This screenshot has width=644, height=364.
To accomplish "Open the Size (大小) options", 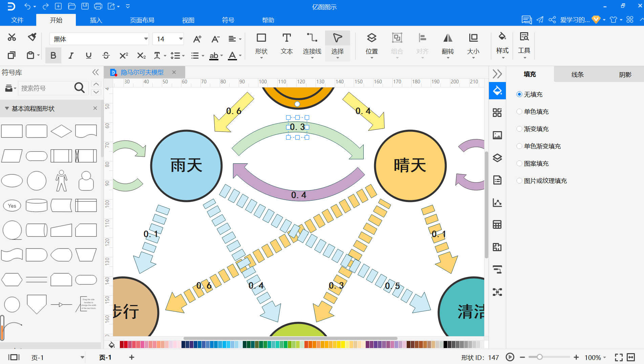I will (x=473, y=46).
